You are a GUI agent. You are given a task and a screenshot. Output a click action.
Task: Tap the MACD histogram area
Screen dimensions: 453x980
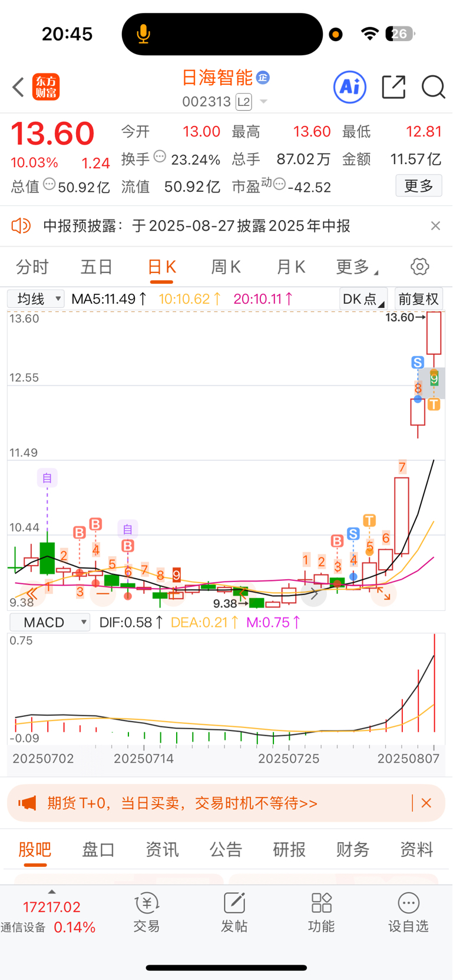pos(226,689)
